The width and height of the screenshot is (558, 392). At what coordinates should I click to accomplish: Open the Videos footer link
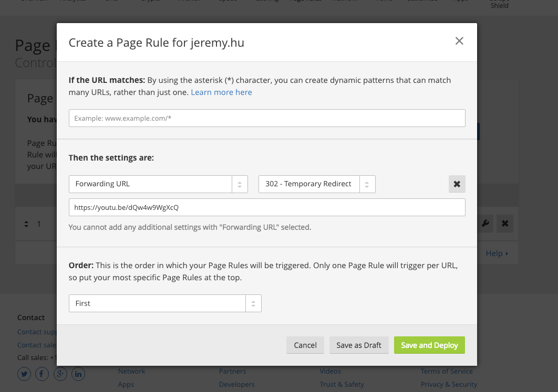pos(330,371)
